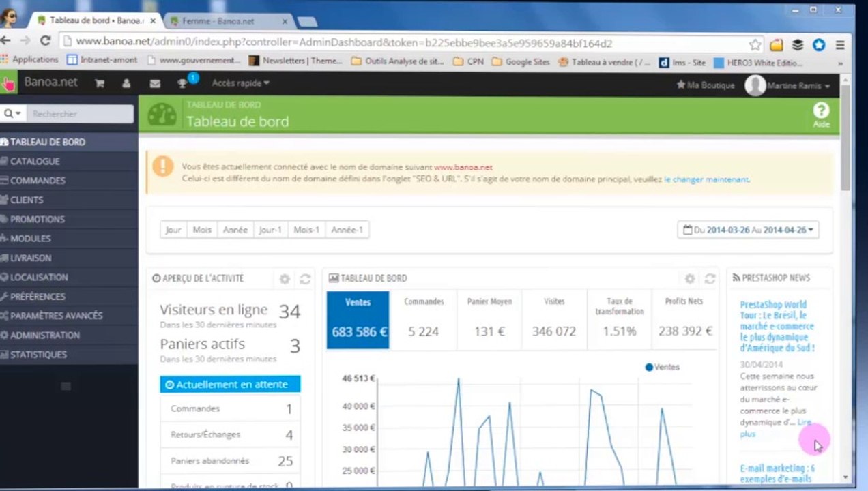Select the Taux de transformation tile

click(619, 320)
